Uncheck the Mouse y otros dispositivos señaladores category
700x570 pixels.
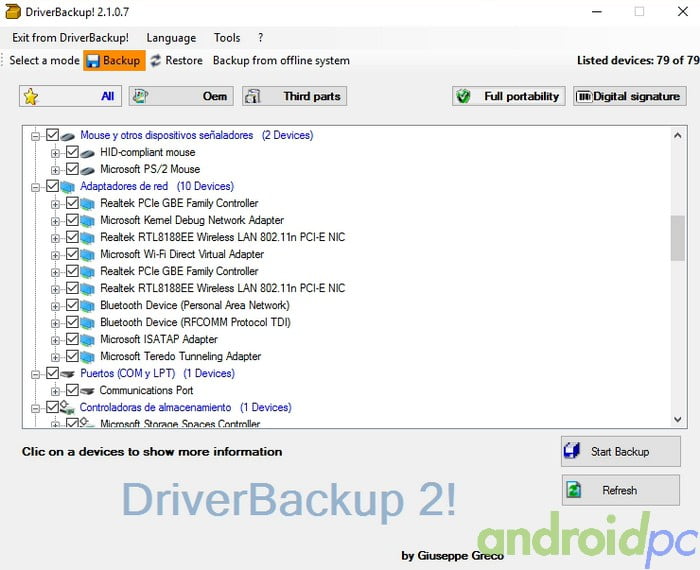tap(52, 135)
